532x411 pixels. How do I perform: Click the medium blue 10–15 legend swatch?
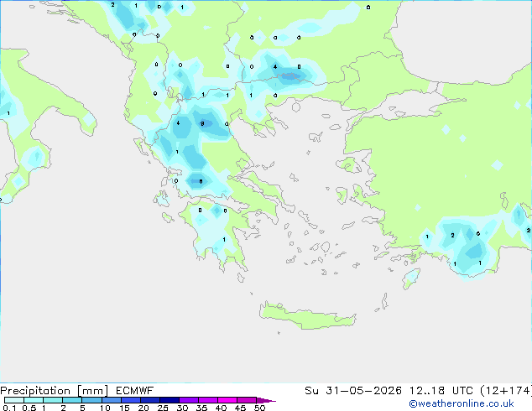click(112, 400)
